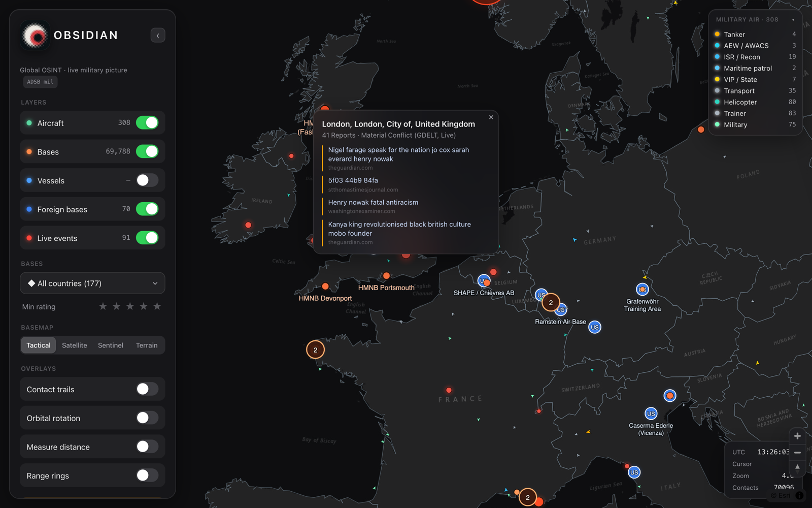812x508 pixels.
Task: Filter legend by Transport
Action: click(x=755, y=91)
